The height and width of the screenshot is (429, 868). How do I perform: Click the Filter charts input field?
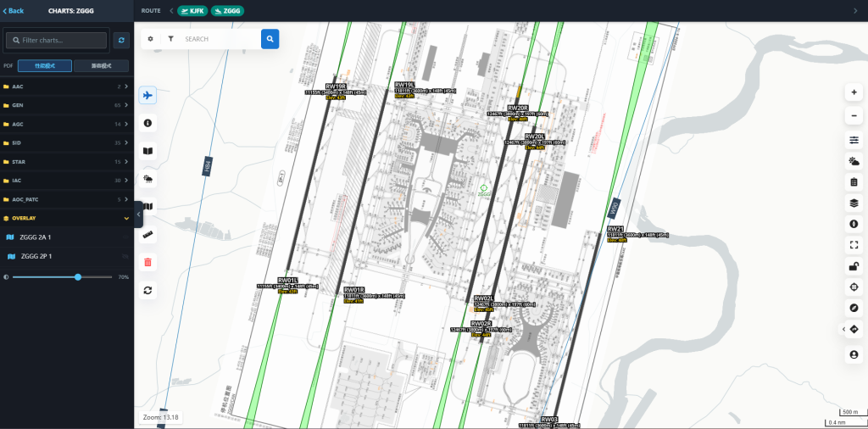[x=56, y=40]
